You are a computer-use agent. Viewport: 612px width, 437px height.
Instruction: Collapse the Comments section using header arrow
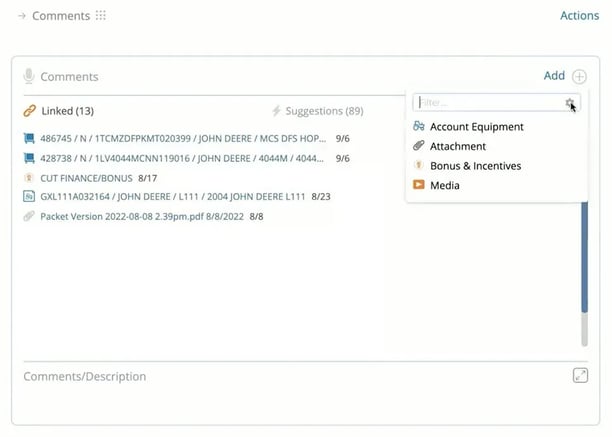pyautogui.click(x=22, y=16)
